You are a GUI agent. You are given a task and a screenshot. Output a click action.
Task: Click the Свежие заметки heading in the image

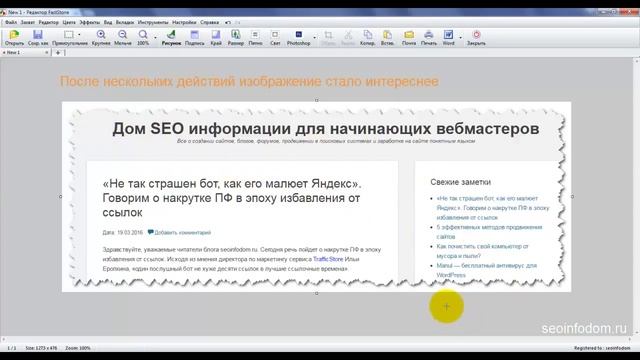click(460, 182)
